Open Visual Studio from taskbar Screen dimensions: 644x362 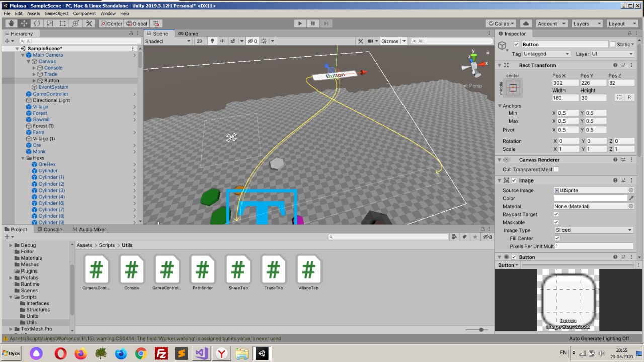(x=201, y=353)
